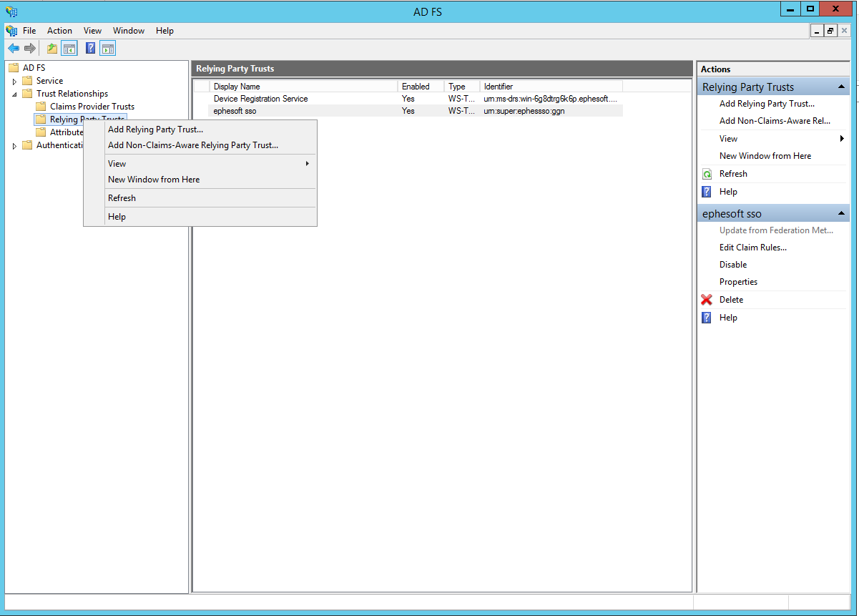Toggle the Show/Hide Action Pane toolbar icon
Viewport: 859px width, 616px height.
point(108,49)
